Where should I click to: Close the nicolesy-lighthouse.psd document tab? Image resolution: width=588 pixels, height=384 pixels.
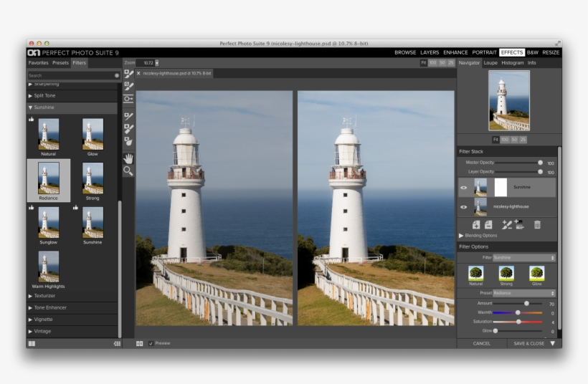coord(138,73)
